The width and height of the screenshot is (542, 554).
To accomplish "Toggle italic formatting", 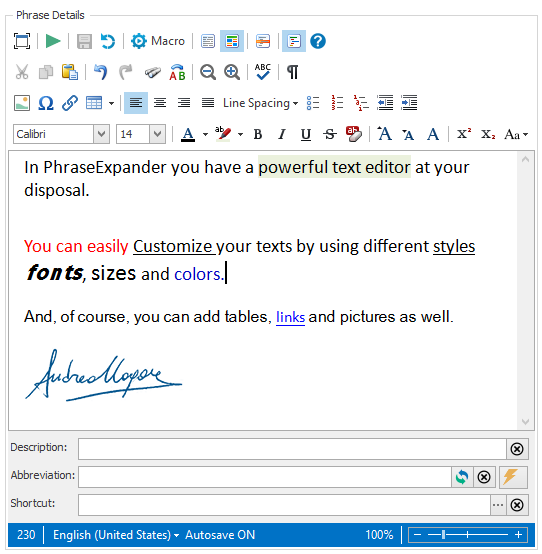I will [x=282, y=134].
